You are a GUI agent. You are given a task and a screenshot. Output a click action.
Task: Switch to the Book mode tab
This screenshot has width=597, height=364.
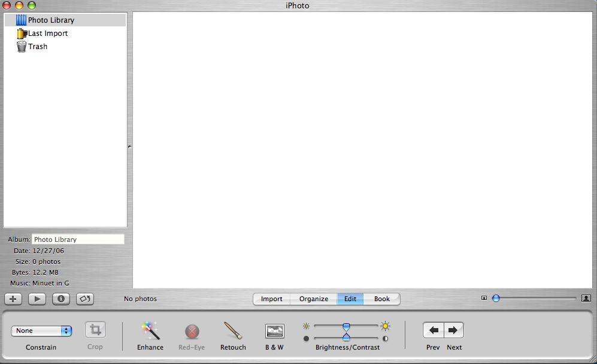click(x=382, y=299)
